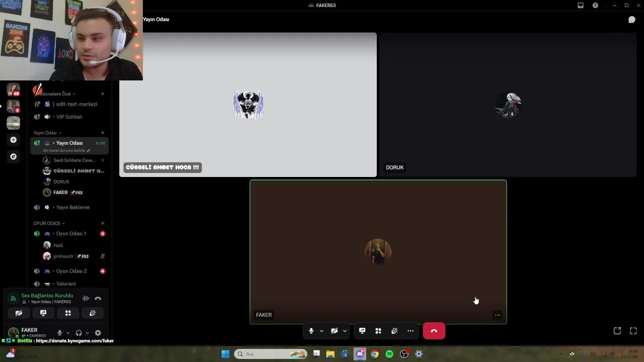Show chat panel for Yayın Odası
This screenshot has width=644, height=362.
pyautogui.click(x=631, y=20)
